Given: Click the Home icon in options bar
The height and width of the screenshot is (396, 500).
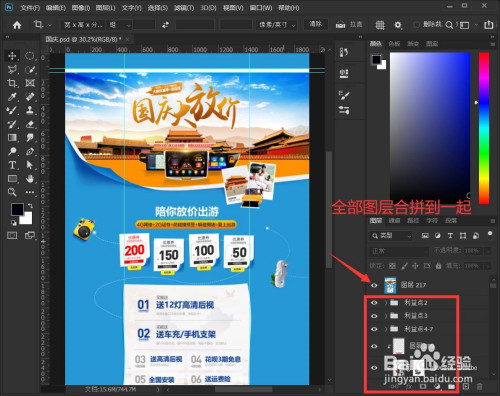Looking at the screenshot, I should (x=17, y=25).
